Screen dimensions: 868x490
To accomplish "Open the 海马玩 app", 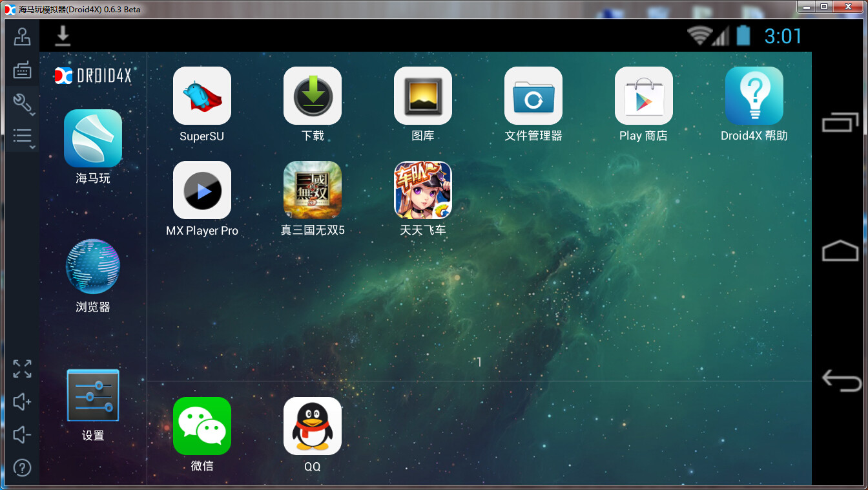I will click(93, 138).
